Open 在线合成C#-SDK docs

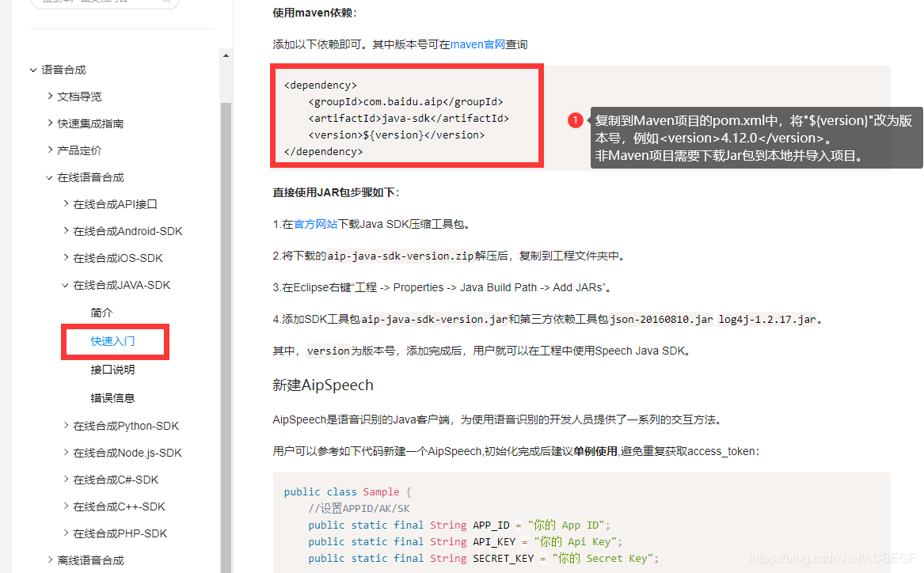pyautogui.click(x=116, y=480)
